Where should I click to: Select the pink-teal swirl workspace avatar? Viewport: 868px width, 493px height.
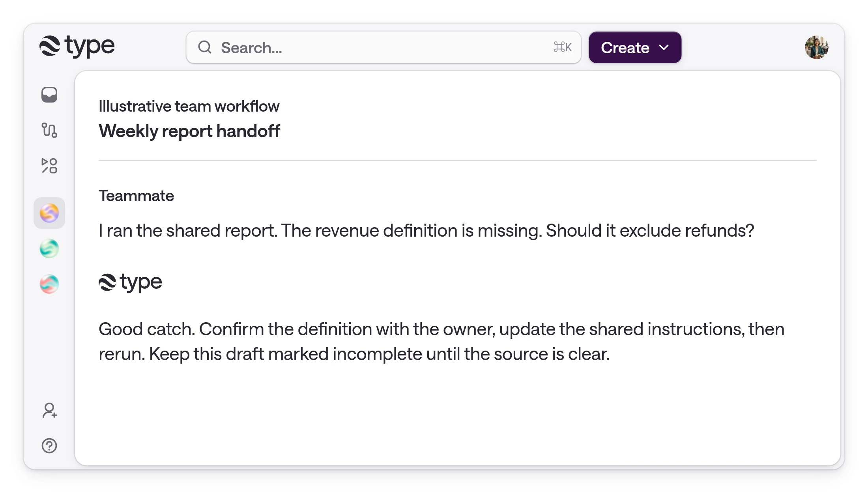click(x=49, y=284)
